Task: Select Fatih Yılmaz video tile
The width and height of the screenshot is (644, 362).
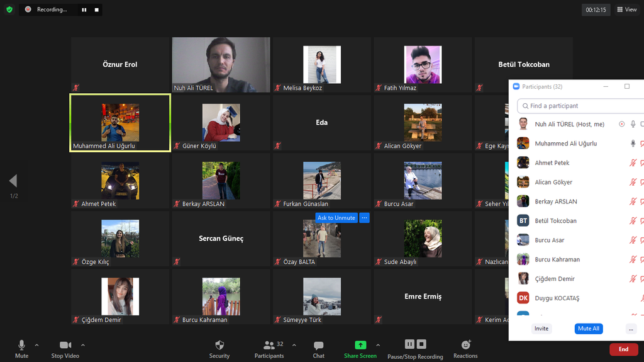Action: point(423,65)
